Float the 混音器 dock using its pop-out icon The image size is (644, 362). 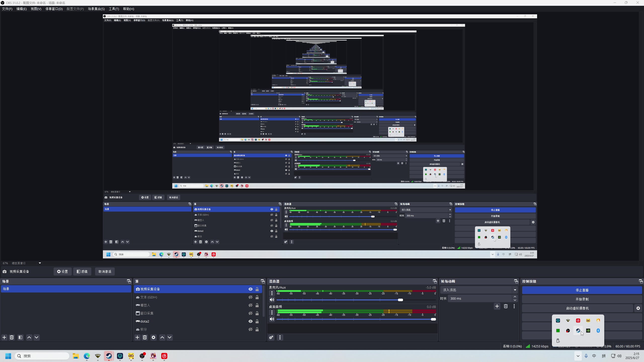click(435, 281)
